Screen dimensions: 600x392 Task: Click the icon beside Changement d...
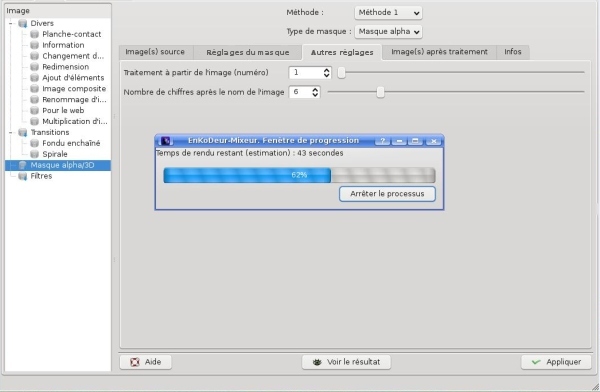[x=34, y=56]
